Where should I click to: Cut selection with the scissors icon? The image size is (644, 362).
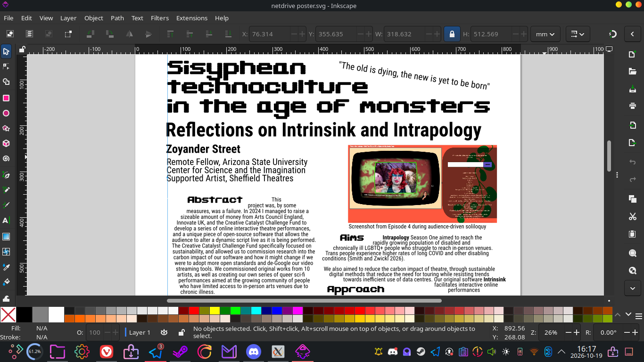click(632, 216)
